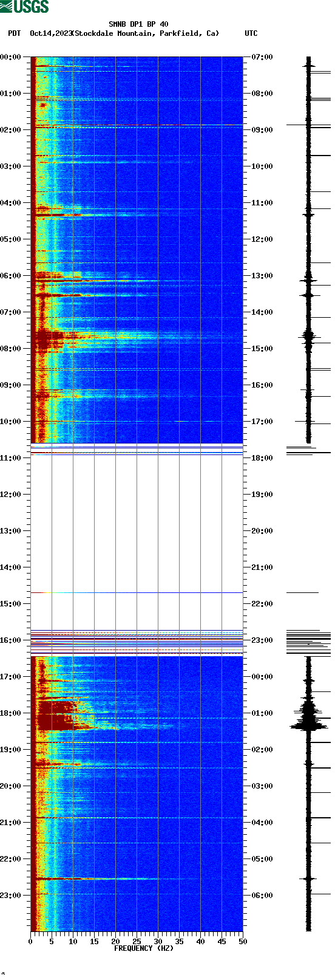Click the UTC 15:00 time label
The image size is (335, 980).
262,349
